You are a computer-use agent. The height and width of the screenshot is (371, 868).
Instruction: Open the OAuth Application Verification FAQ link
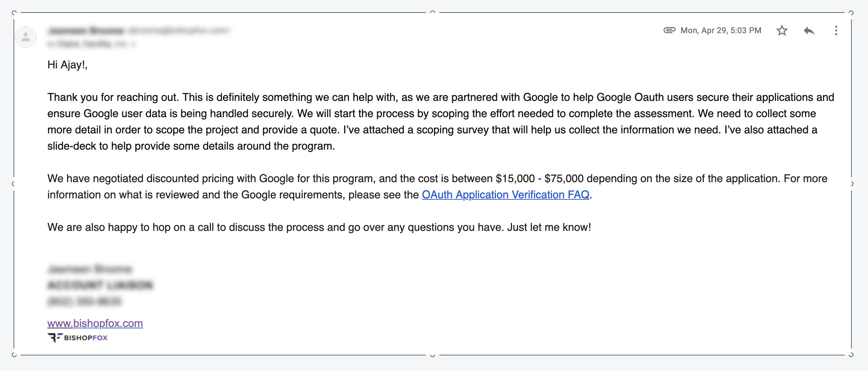coord(505,195)
